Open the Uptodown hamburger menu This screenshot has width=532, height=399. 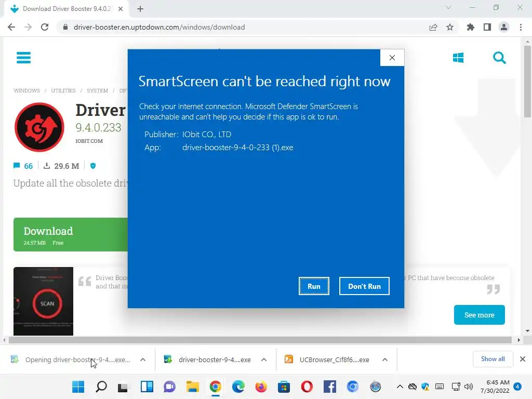[x=24, y=58]
